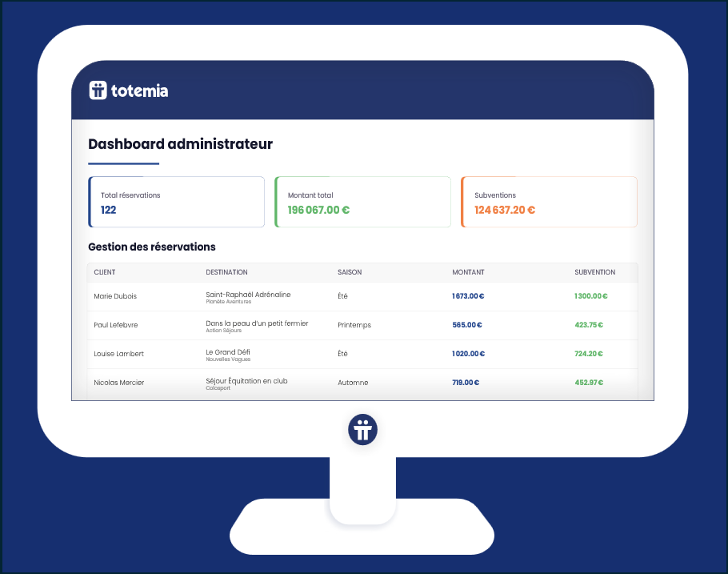Viewport: 728px width, 574px height.
Task: Sort by the DESTINATION column header
Action: click(226, 272)
